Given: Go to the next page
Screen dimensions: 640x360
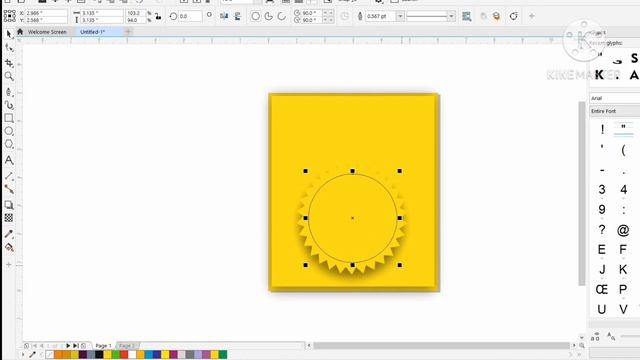Looking at the screenshot, I should [68, 346].
